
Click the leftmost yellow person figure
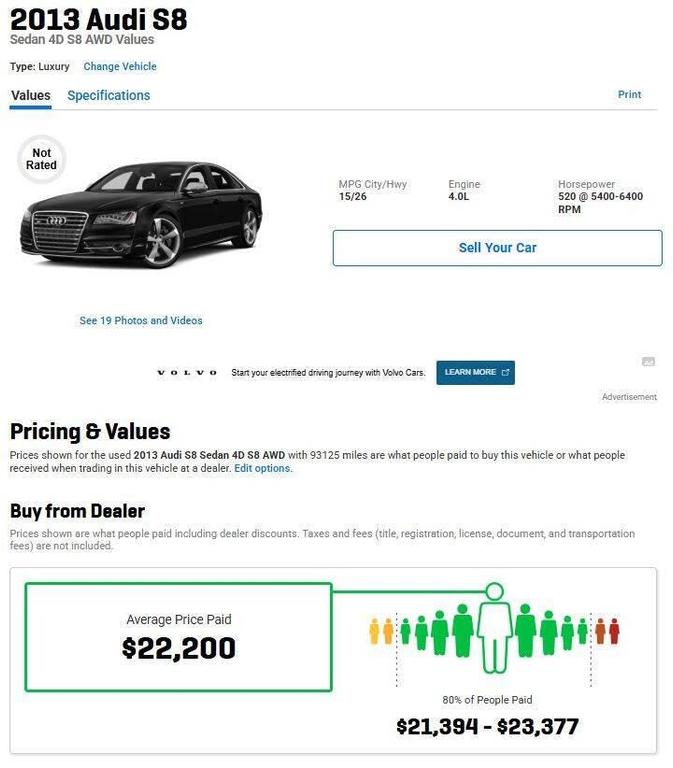(375, 631)
